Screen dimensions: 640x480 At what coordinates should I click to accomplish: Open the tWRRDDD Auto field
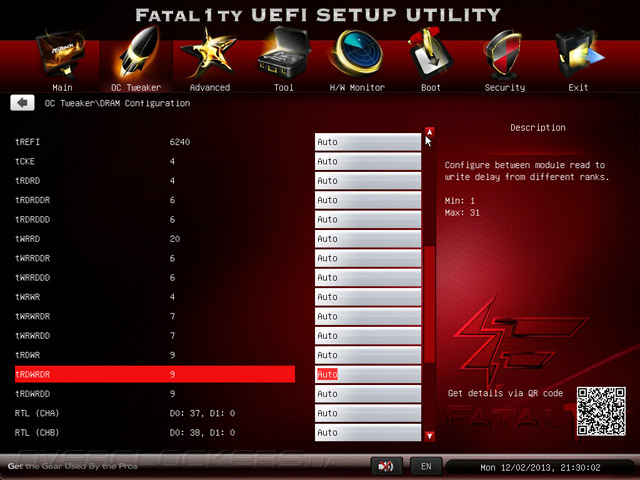(x=368, y=278)
